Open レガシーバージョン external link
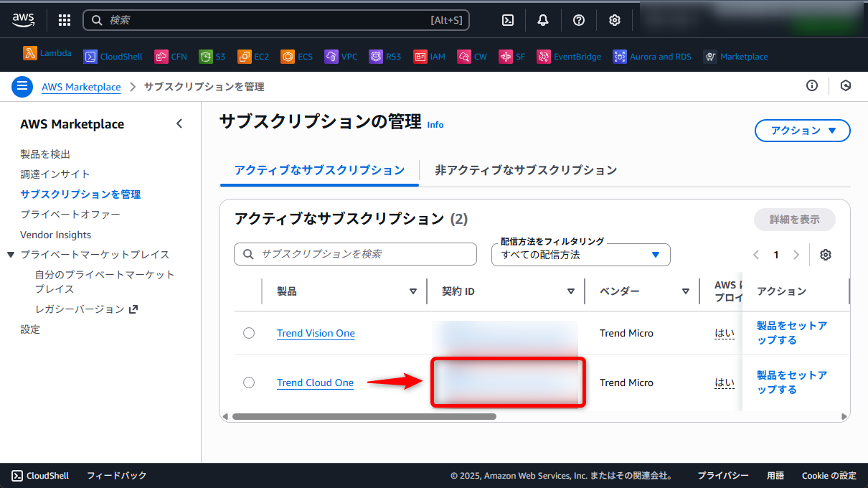The image size is (868, 488). coord(86,309)
